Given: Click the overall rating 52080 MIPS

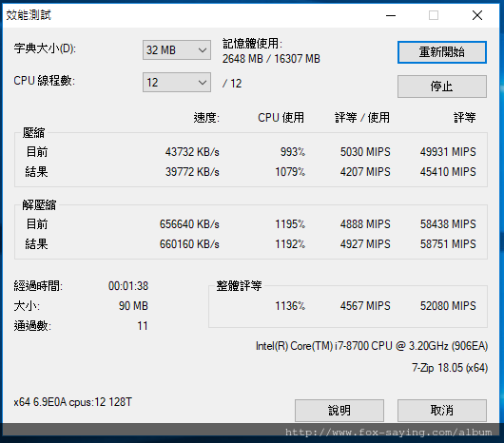Looking at the screenshot, I should pos(448,306).
